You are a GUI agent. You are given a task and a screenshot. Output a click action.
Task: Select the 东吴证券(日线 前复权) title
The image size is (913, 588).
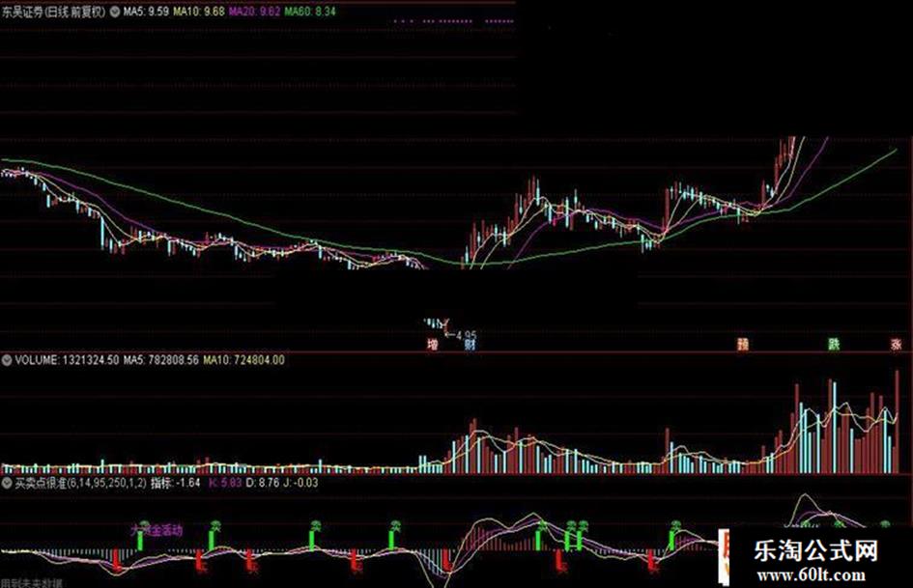pos(53,12)
